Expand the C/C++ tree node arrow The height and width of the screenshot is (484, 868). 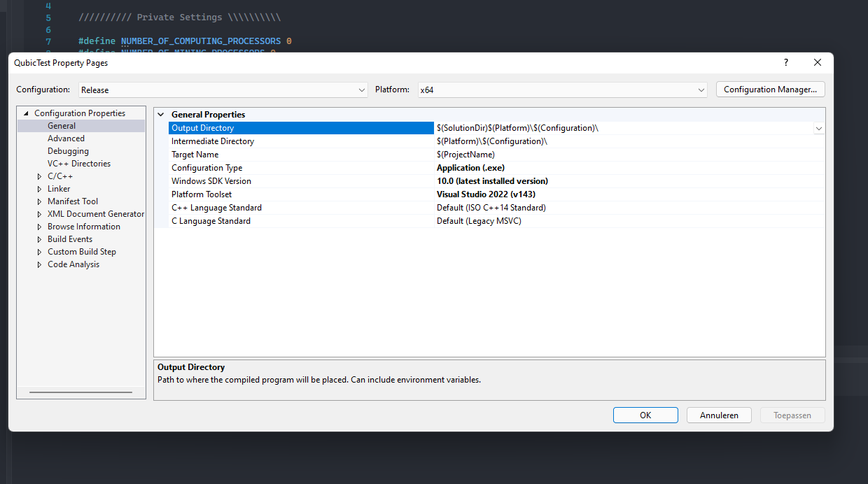pyautogui.click(x=40, y=176)
